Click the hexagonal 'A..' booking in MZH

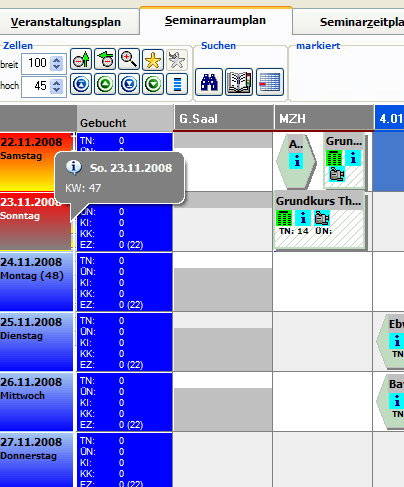point(296,162)
